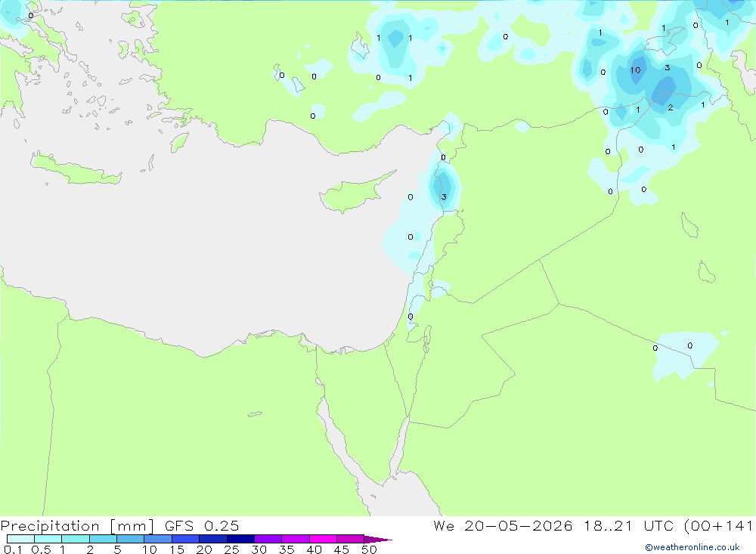Select the 5–10 mm legend color swatch
Viewport: 756px width, 554px height.
click(x=131, y=539)
